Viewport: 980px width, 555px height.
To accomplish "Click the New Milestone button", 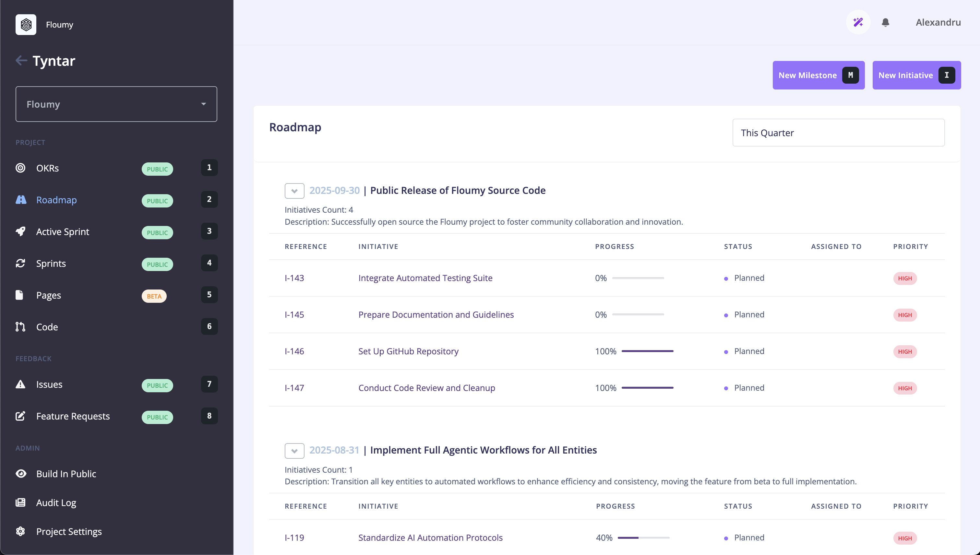I will [x=818, y=75].
